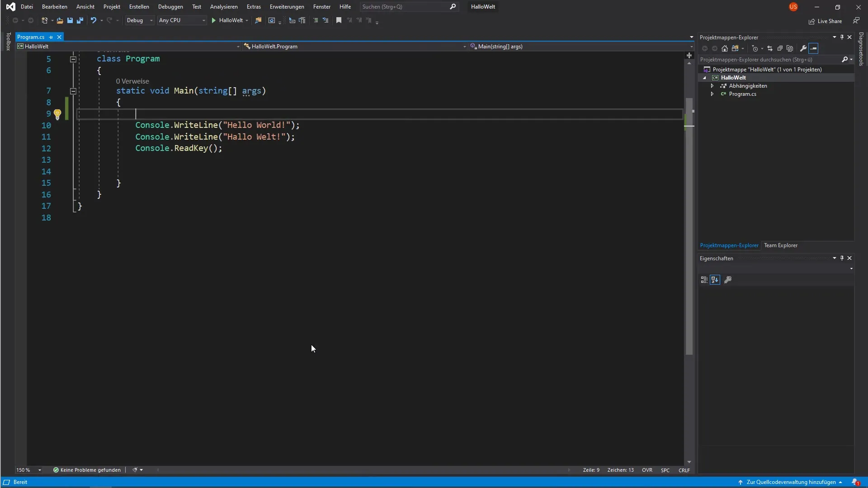Open the Diagnosetools side tab
Image resolution: width=868 pixels, height=488 pixels.
(861, 49)
